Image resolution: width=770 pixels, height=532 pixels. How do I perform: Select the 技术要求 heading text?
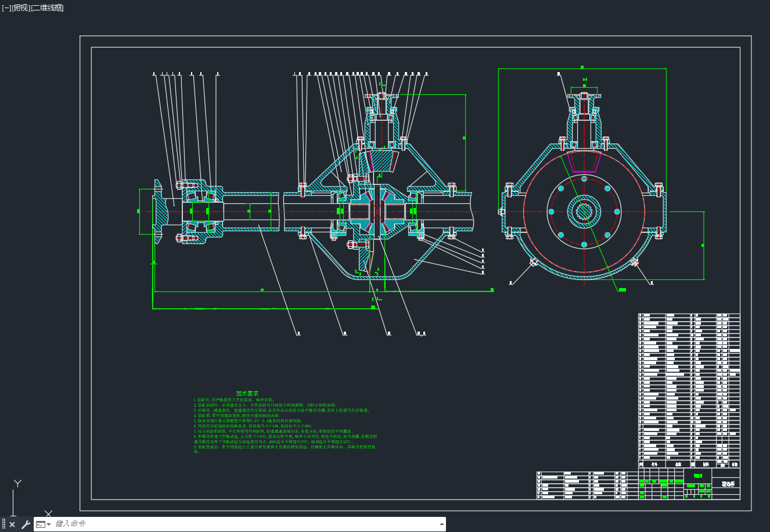247,393
